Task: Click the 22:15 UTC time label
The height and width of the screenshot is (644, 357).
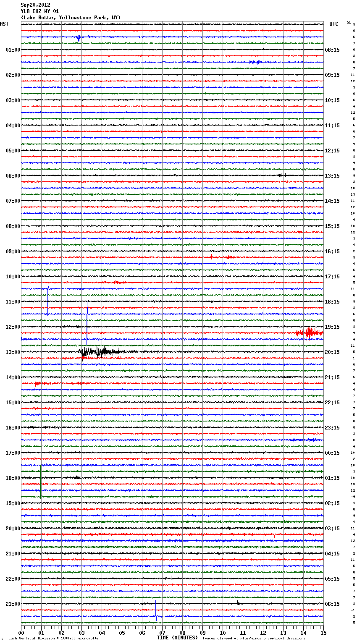Action: tap(332, 403)
